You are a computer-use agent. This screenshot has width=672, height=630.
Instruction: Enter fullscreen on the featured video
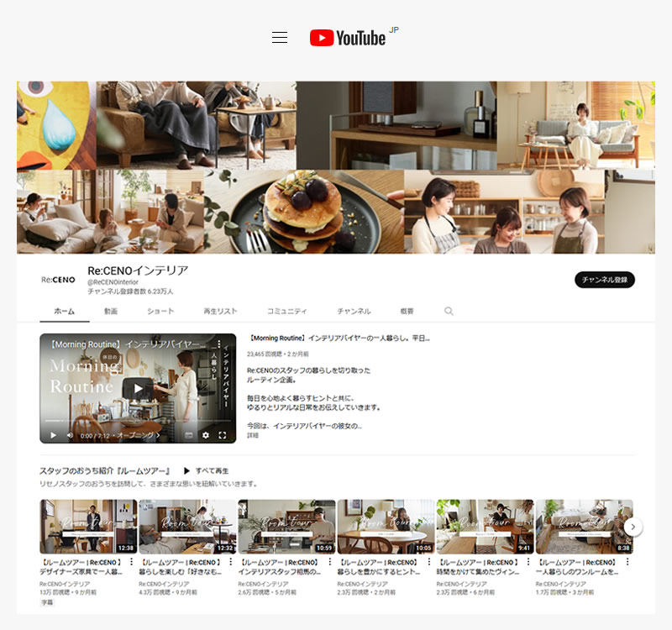pyautogui.click(x=223, y=435)
